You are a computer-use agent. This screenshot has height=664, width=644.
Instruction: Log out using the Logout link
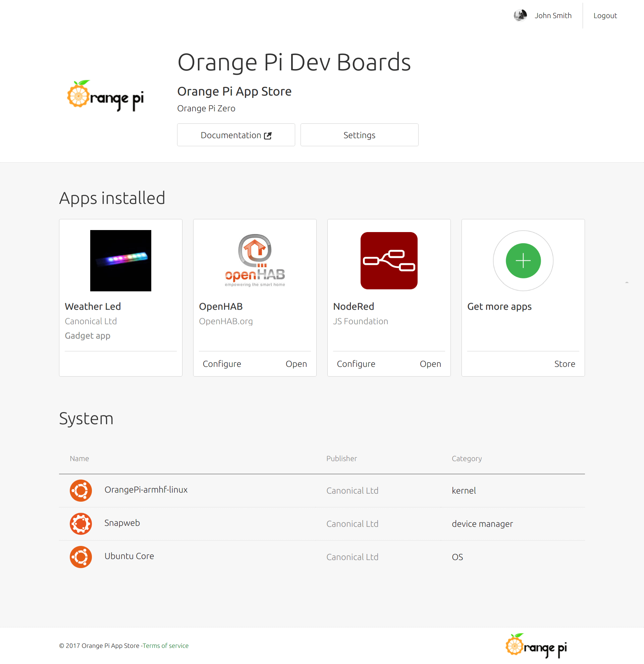[x=605, y=15]
